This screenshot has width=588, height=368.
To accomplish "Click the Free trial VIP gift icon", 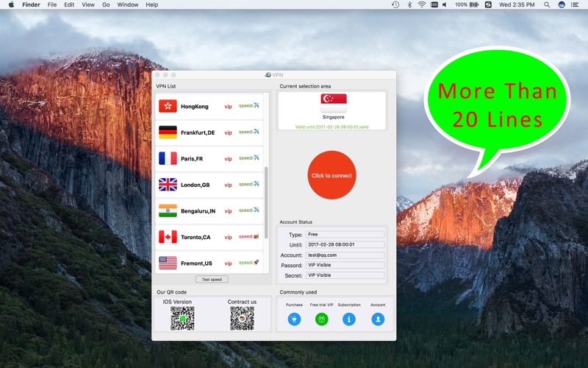I will [321, 319].
